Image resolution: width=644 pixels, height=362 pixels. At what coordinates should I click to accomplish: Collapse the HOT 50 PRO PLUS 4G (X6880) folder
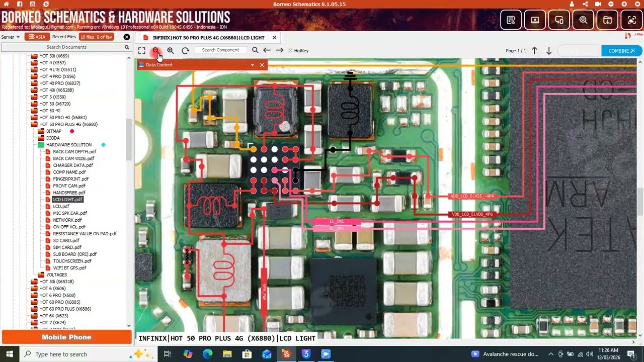pyautogui.click(x=35, y=124)
